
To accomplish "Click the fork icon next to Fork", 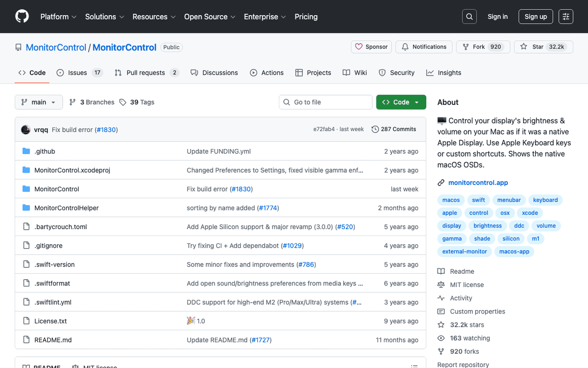I will (465, 47).
